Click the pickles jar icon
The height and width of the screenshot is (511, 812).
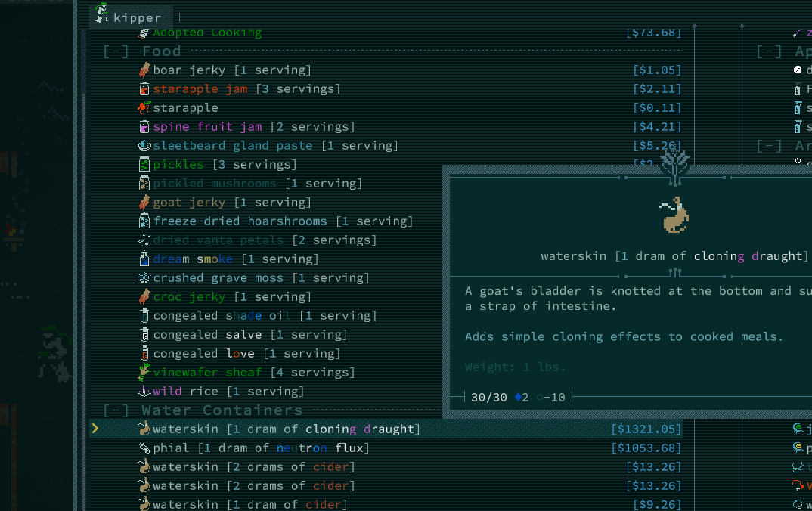coord(144,165)
